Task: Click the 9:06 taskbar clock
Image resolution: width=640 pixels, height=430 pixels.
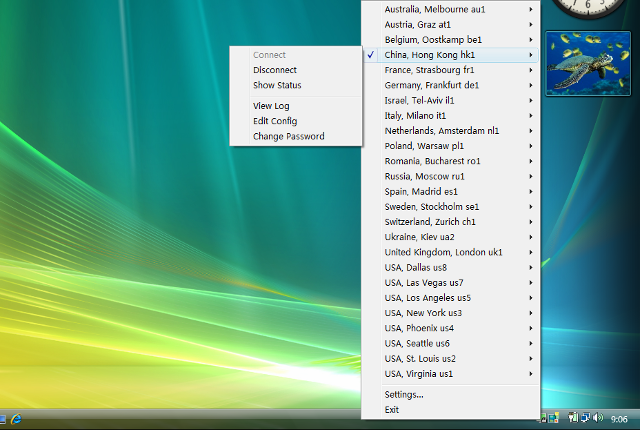Action: click(x=619, y=419)
